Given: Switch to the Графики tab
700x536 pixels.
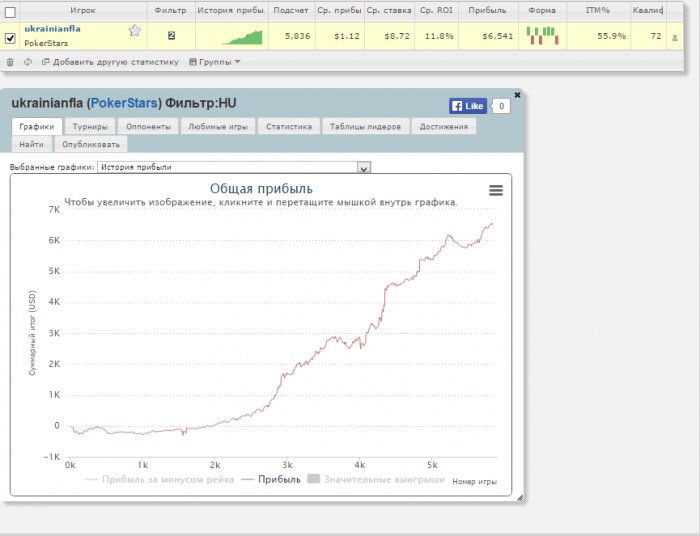Looking at the screenshot, I should coord(37,127).
